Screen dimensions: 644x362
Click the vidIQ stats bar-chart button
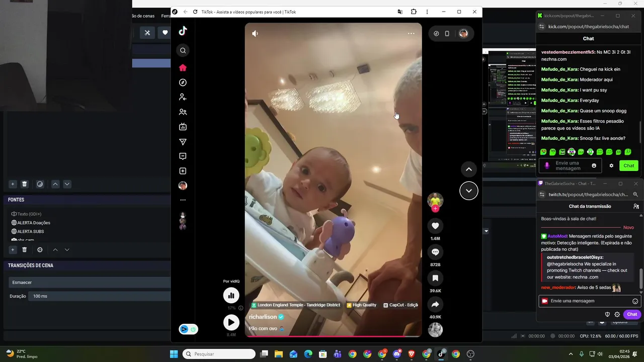(x=231, y=296)
